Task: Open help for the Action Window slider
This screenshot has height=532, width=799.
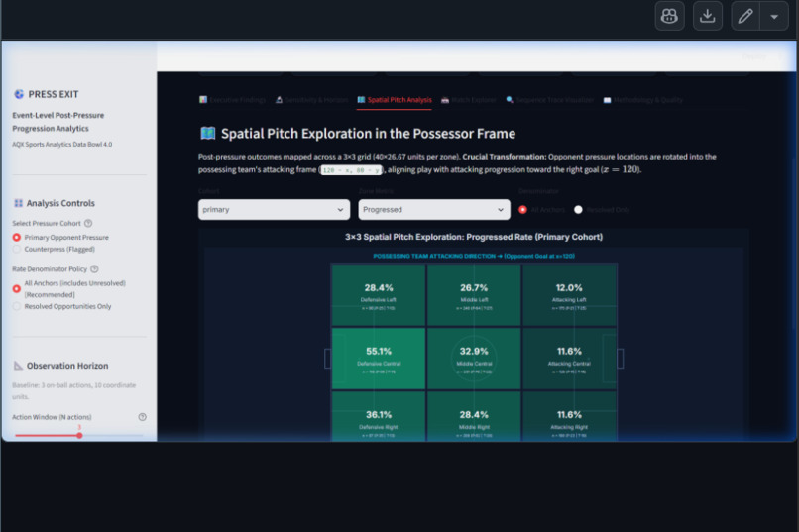Action: point(142,417)
